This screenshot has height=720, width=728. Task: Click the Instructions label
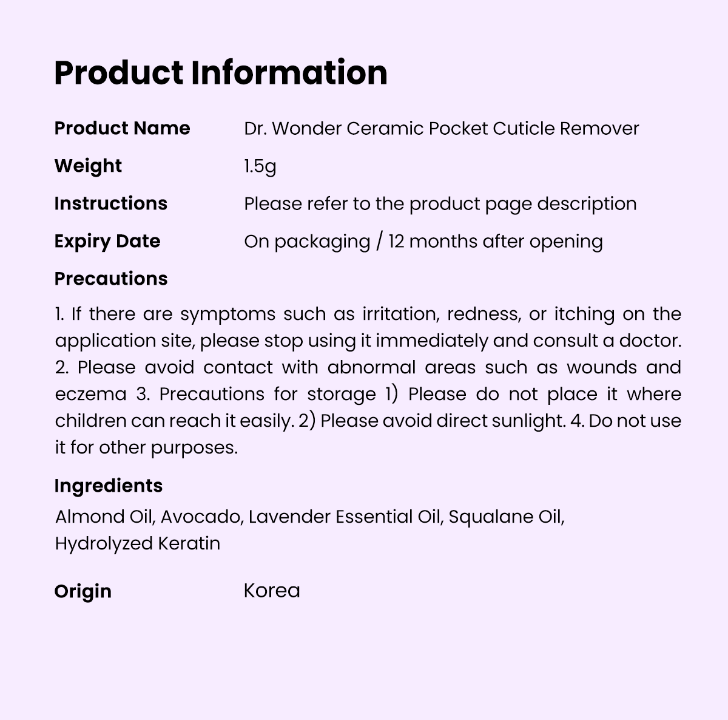(110, 203)
